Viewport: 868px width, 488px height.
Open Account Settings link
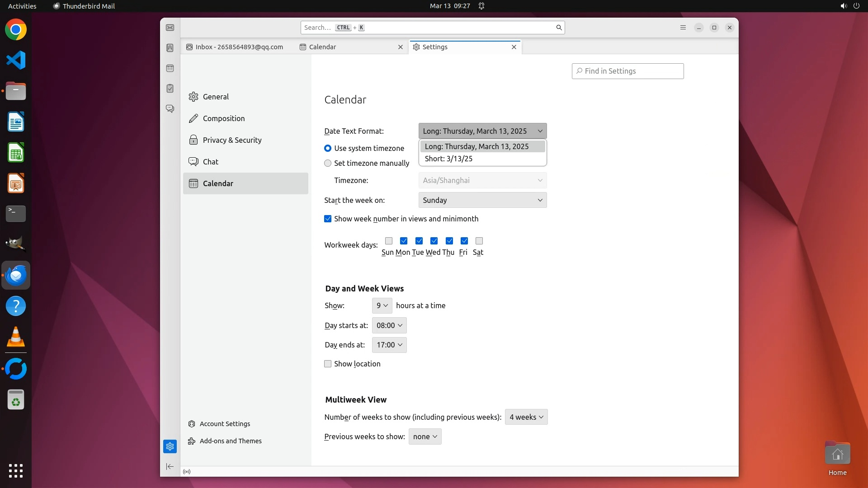click(x=225, y=424)
